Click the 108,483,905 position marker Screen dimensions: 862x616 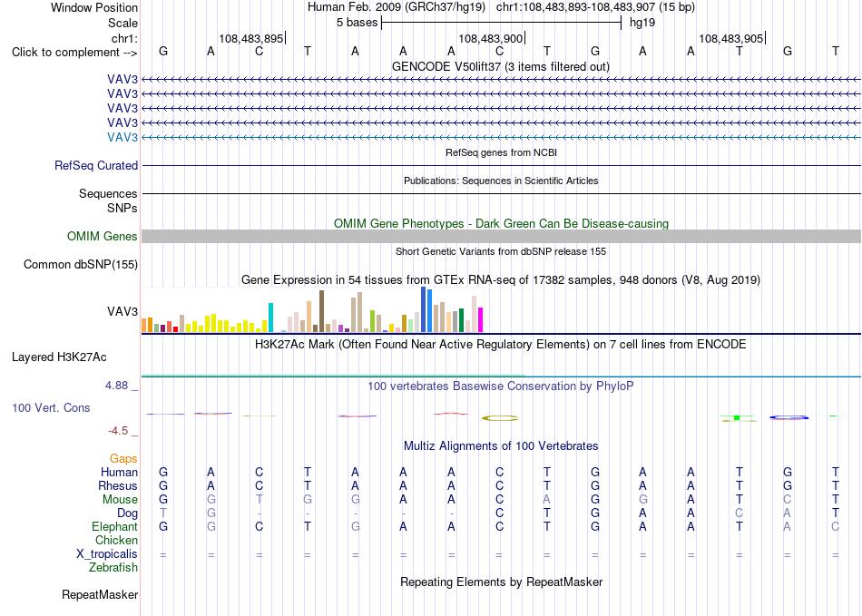coord(731,38)
